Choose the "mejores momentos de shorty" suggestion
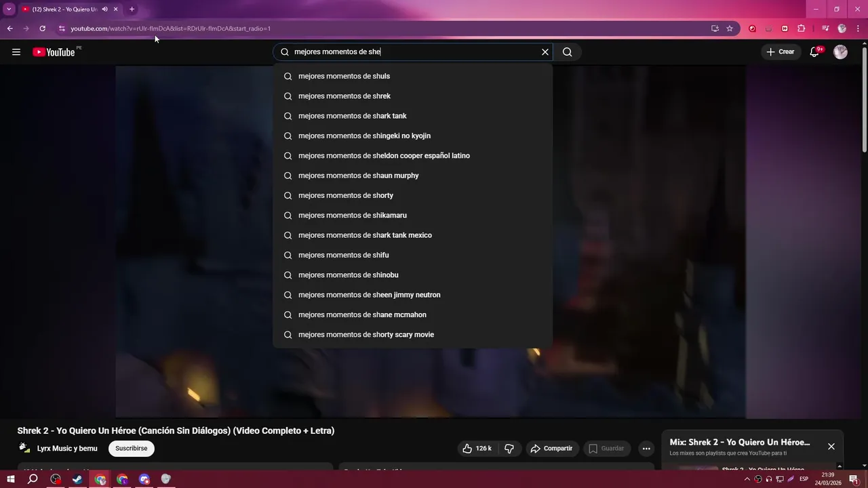Screen dimensions: 868x488 pyautogui.click(x=412, y=195)
